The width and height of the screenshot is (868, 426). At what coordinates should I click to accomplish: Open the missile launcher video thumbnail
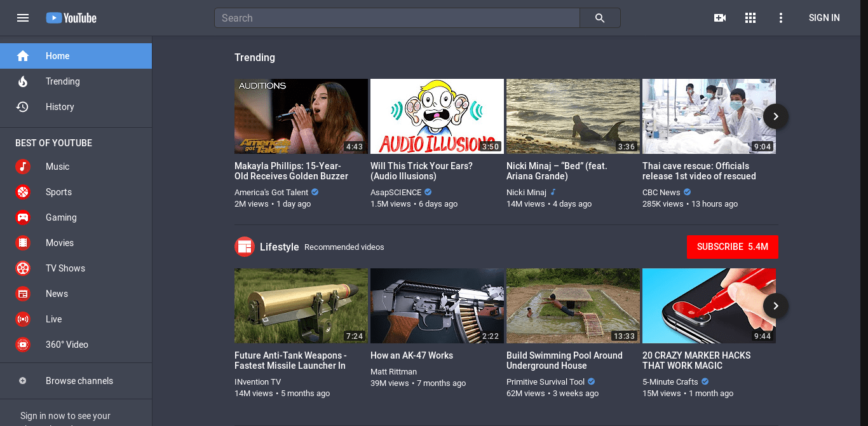[301, 306]
